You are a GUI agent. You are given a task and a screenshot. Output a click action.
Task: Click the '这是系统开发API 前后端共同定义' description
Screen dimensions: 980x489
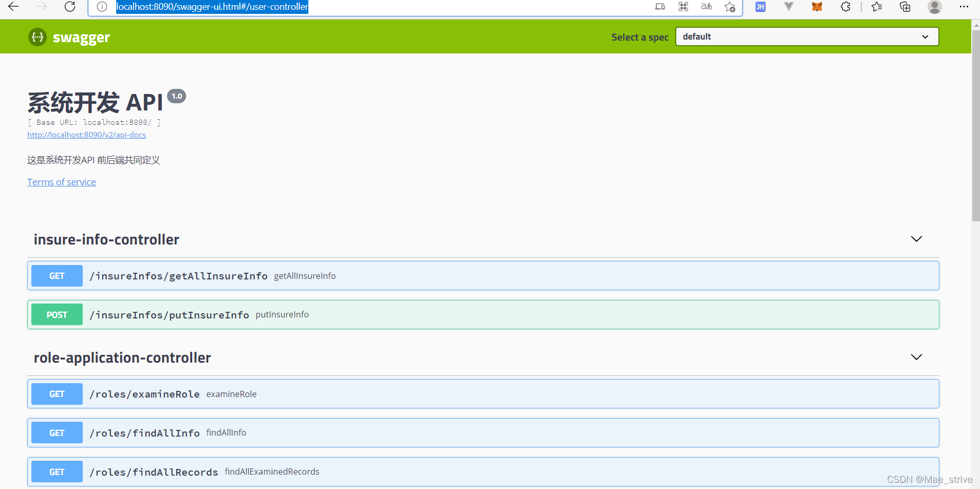tap(94, 160)
